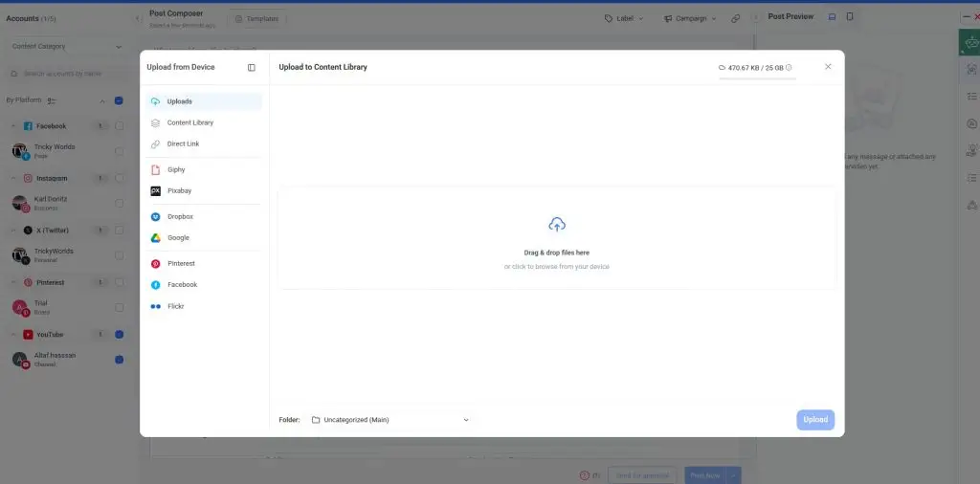Toggle the X (Twitter) platform checkbox
This screenshot has width=980, height=484.
[x=119, y=231]
